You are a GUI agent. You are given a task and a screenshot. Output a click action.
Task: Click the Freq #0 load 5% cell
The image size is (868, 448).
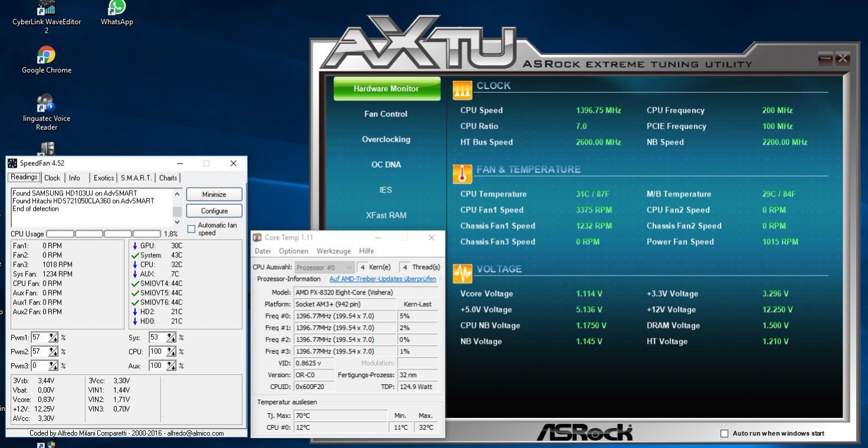point(418,316)
